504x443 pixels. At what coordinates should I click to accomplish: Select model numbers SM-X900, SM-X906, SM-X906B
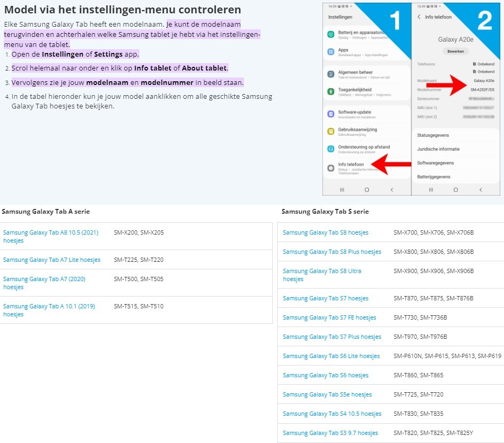[x=434, y=271]
